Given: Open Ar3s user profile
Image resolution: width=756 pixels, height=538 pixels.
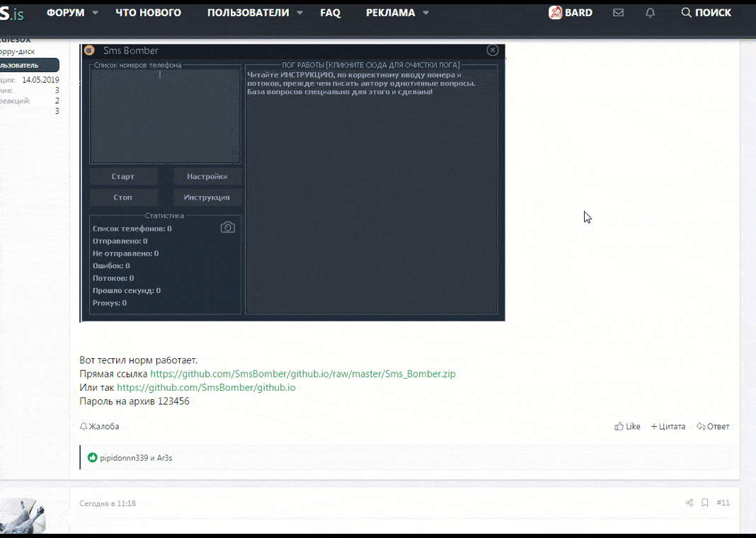Looking at the screenshot, I should 164,458.
